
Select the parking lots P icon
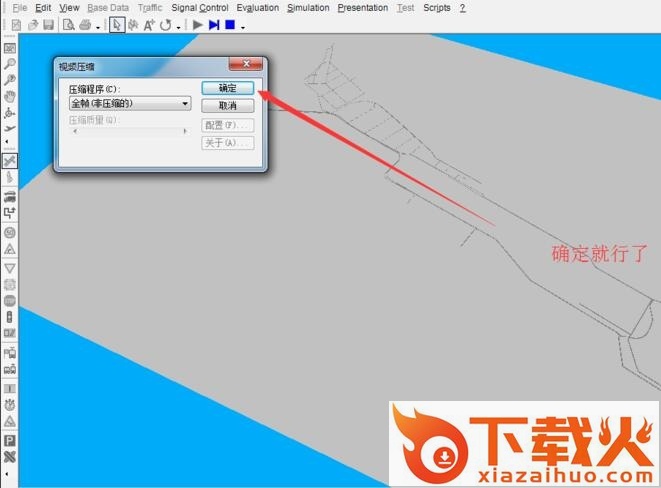point(10,441)
